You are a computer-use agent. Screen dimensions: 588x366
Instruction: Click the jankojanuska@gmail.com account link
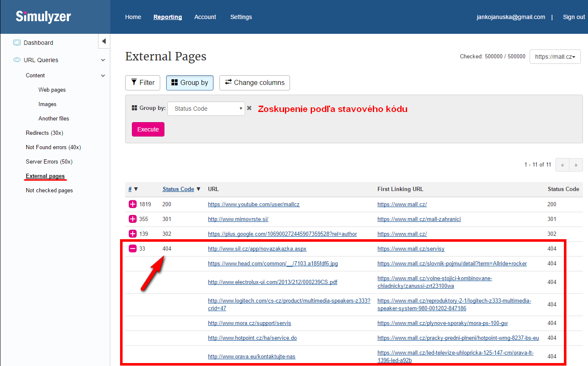tap(511, 17)
